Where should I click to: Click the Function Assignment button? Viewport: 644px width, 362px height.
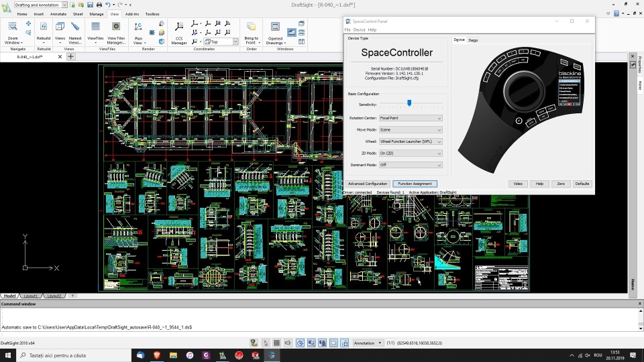[414, 184]
